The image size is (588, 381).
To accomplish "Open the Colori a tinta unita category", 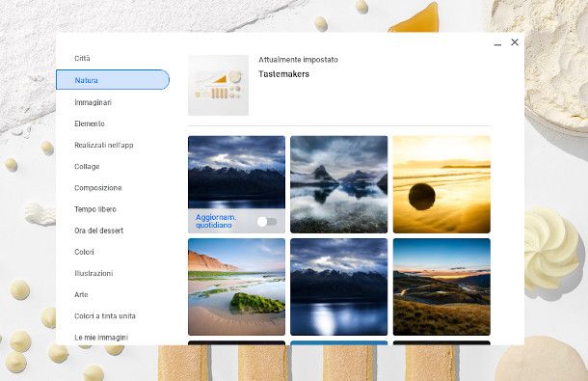I will coord(105,316).
